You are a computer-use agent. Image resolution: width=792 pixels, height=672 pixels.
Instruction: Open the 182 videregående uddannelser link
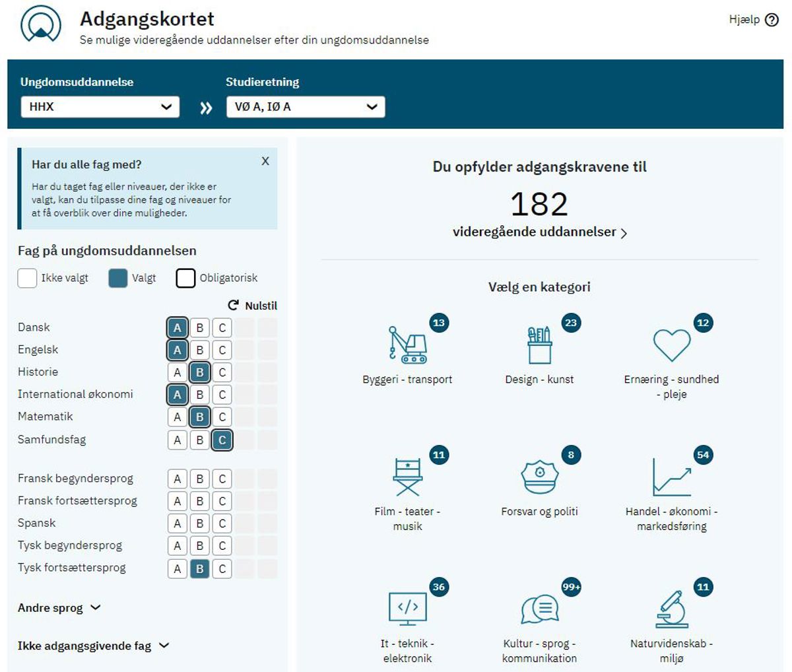click(539, 232)
